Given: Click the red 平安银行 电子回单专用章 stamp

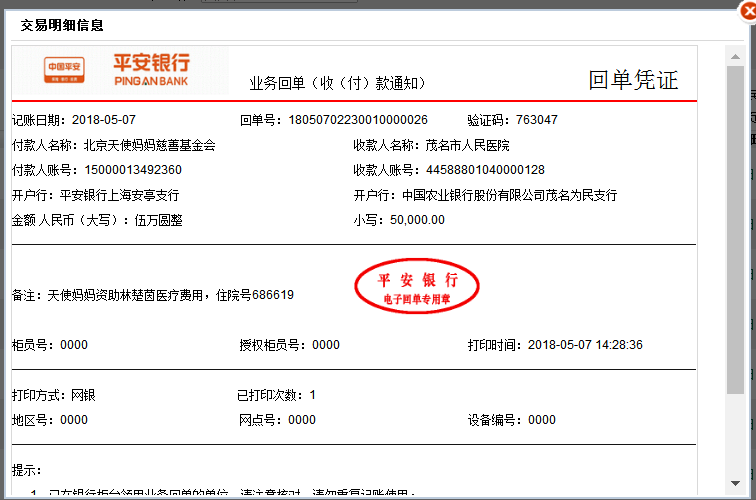Looking at the screenshot, I should 417,286.
